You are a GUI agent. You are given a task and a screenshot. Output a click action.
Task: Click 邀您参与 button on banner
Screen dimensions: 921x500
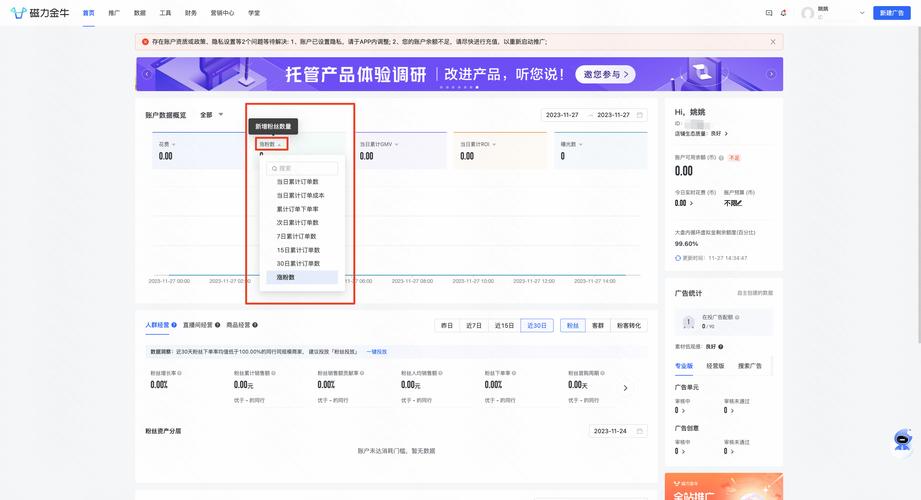pyautogui.click(x=606, y=75)
